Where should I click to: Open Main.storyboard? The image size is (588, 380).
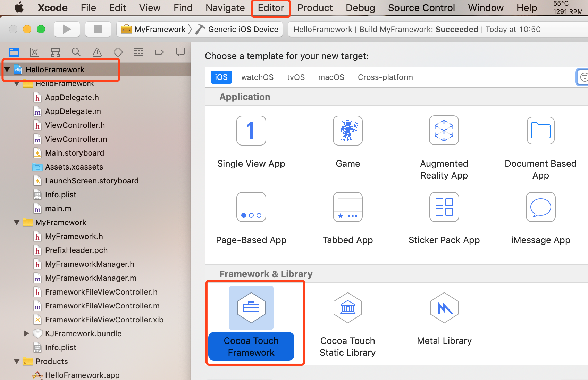(x=75, y=153)
